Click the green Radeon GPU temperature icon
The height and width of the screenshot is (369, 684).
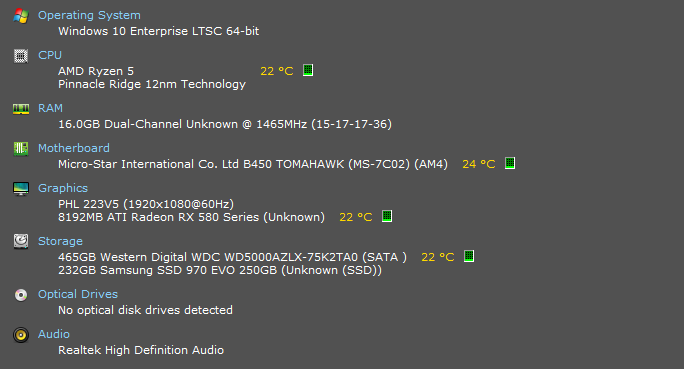coord(387,216)
